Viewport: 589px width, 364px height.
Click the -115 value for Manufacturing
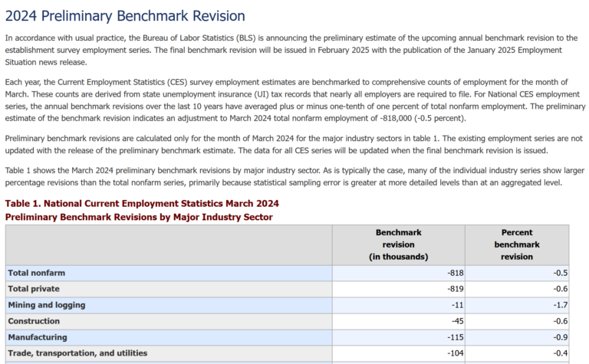(456, 337)
